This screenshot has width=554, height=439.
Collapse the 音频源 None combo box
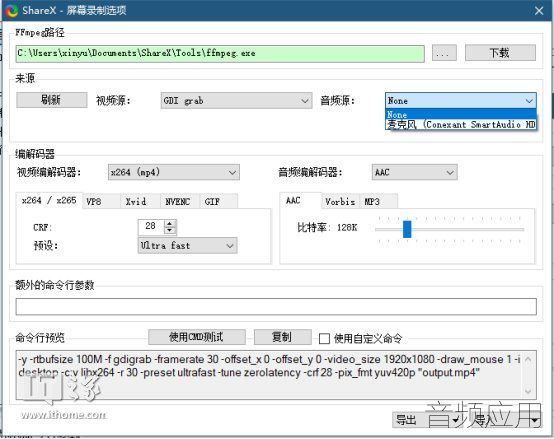[461, 101]
